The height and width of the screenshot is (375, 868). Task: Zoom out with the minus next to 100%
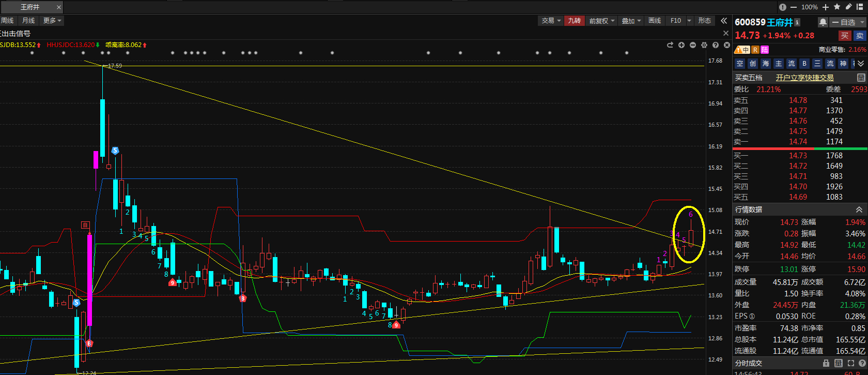pos(794,7)
